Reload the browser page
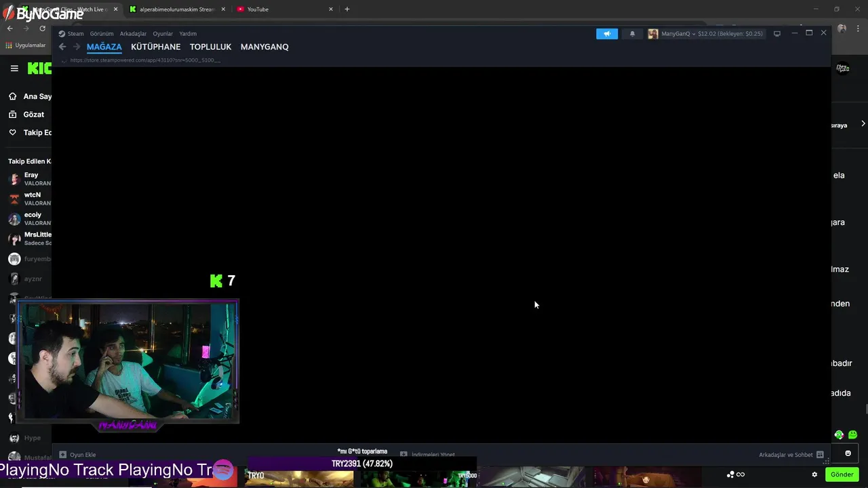Image resolution: width=868 pixels, height=488 pixels. point(42,28)
